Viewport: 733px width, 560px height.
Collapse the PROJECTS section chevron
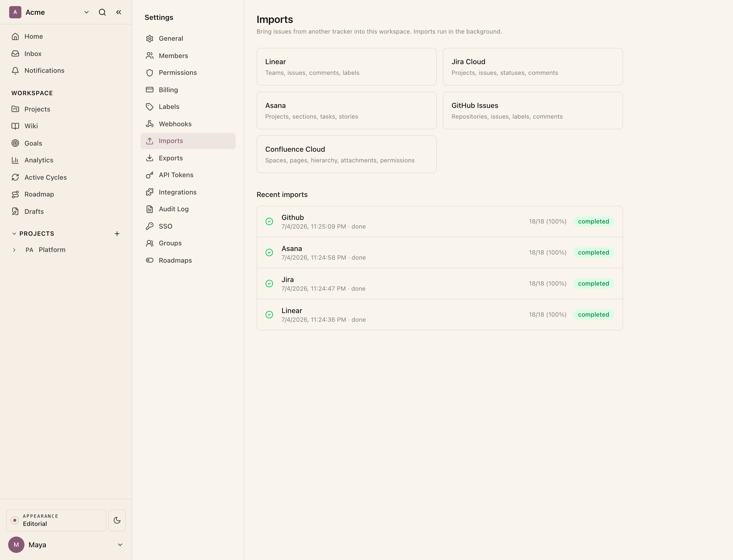14,234
